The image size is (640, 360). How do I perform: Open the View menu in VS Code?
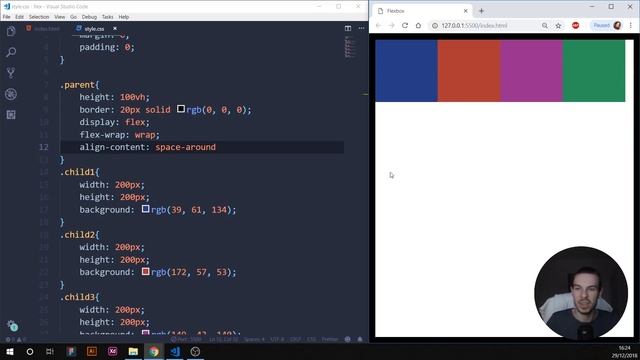[60, 17]
